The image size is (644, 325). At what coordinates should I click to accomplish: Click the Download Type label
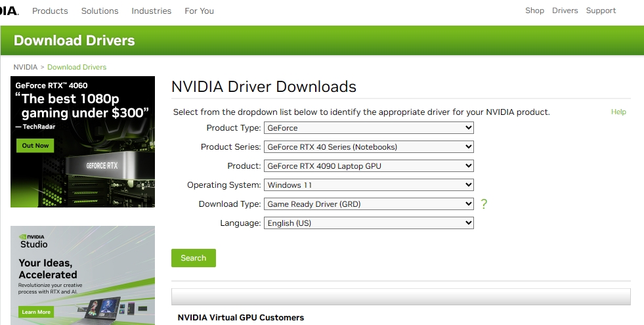coord(230,204)
